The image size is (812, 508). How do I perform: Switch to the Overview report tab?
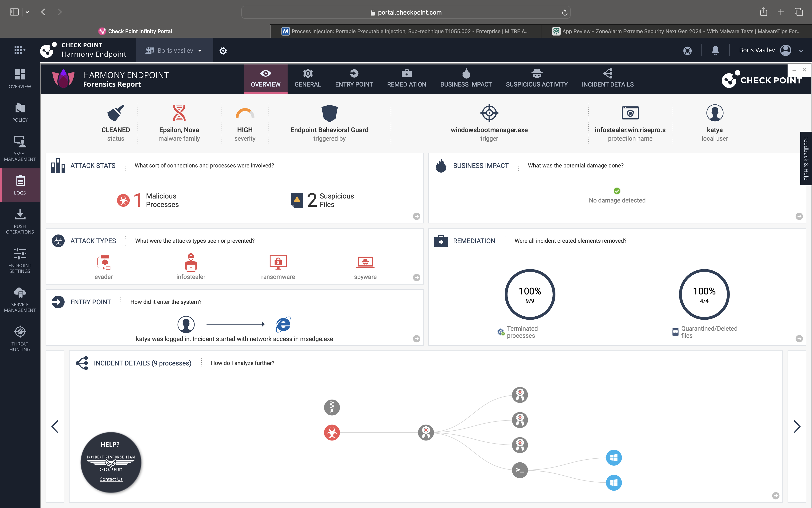coord(265,79)
